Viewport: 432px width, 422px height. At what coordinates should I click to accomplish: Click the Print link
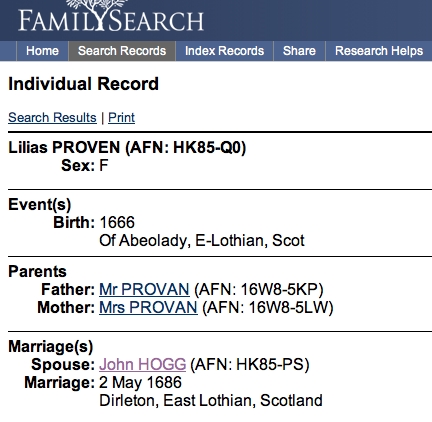tap(121, 118)
